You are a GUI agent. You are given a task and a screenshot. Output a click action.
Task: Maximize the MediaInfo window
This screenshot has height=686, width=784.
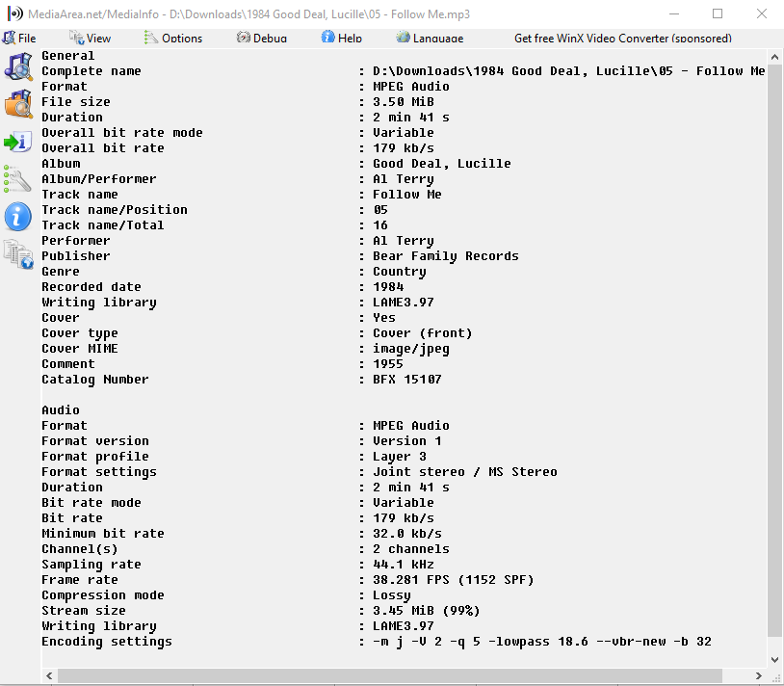point(718,13)
